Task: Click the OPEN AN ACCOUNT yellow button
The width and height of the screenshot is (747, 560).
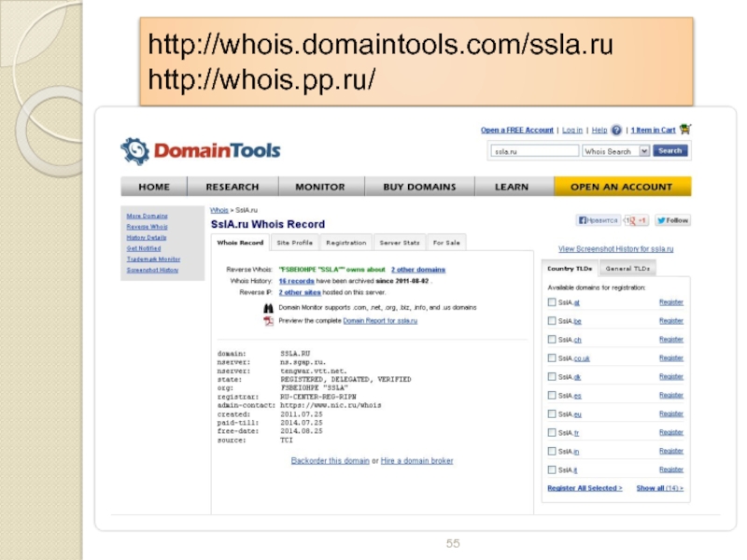Action: click(622, 187)
